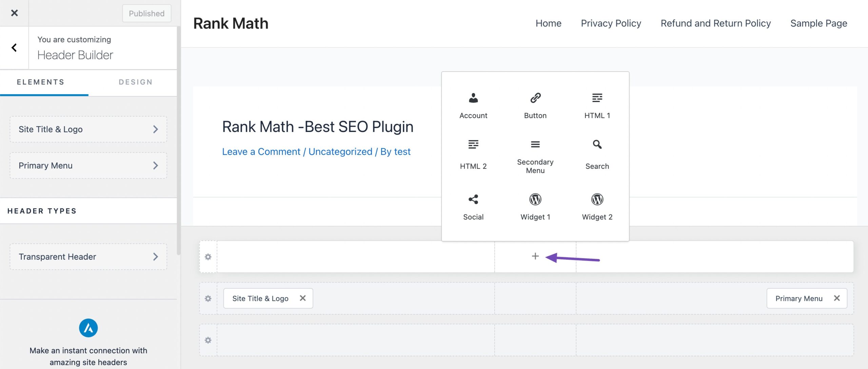Click the Published button
Image resolution: width=868 pixels, height=369 pixels.
click(146, 14)
